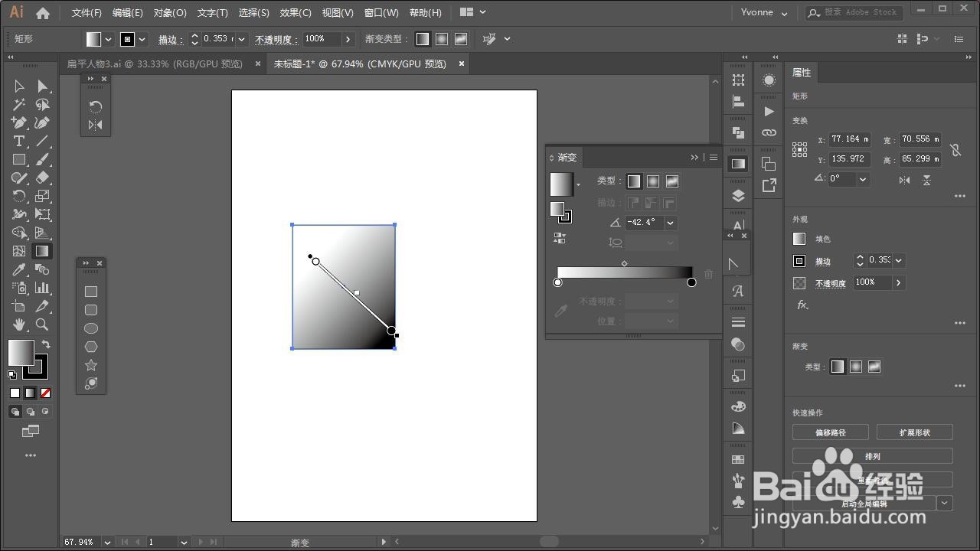Pick Polygon in floating shape panel
Viewport: 980px width, 551px height.
click(91, 347)
